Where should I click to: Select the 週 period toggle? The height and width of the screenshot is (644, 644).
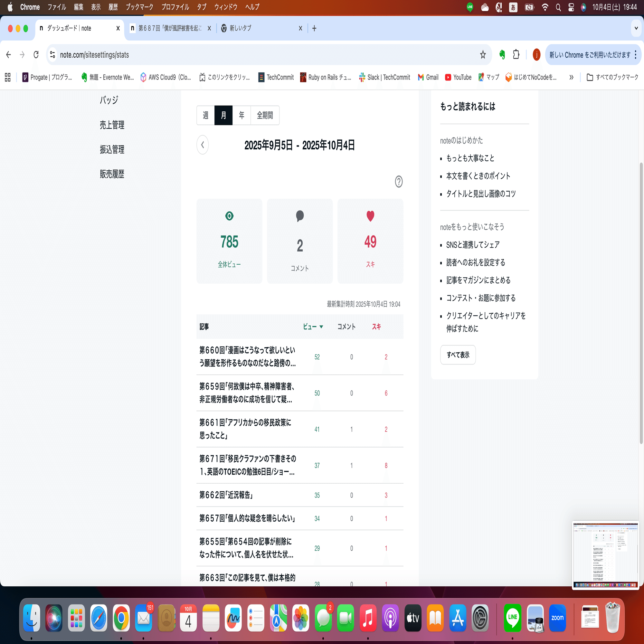(206, 115)
